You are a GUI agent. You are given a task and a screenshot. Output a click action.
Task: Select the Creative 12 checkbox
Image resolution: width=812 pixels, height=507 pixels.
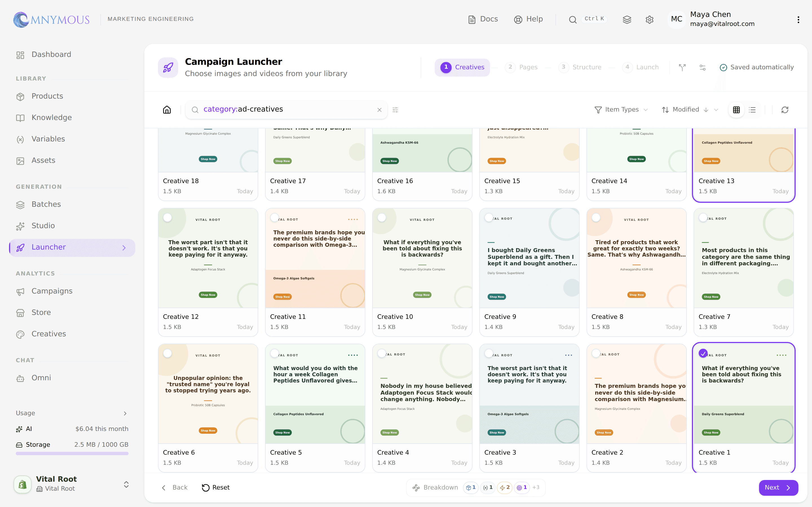pyautogui.click(x=167, y=218)
